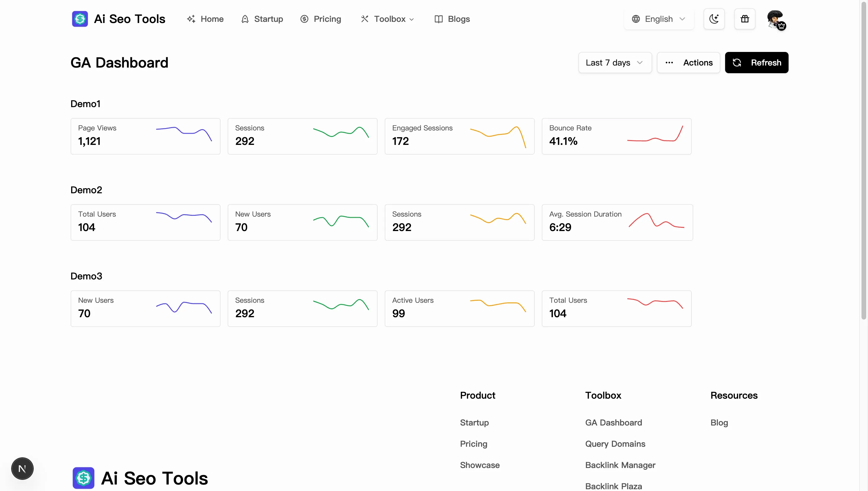The image size is (868, 491).
Task: Open the Backlink Manager footer link
Action: (620, 465)
